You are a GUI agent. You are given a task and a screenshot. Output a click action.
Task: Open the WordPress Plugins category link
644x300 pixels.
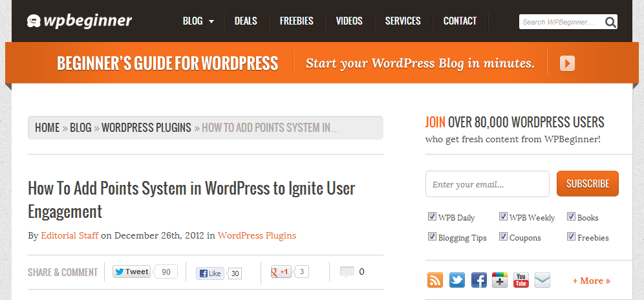[x=257, y=235]
